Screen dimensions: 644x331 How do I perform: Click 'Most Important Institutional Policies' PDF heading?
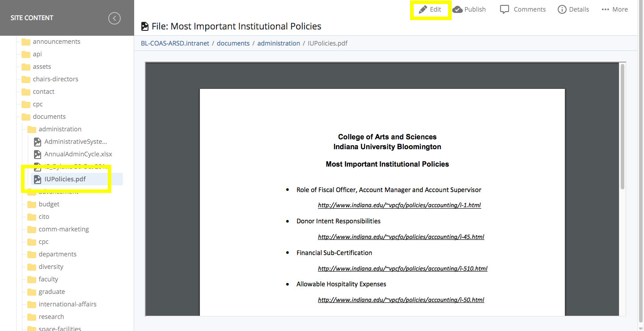387,164
